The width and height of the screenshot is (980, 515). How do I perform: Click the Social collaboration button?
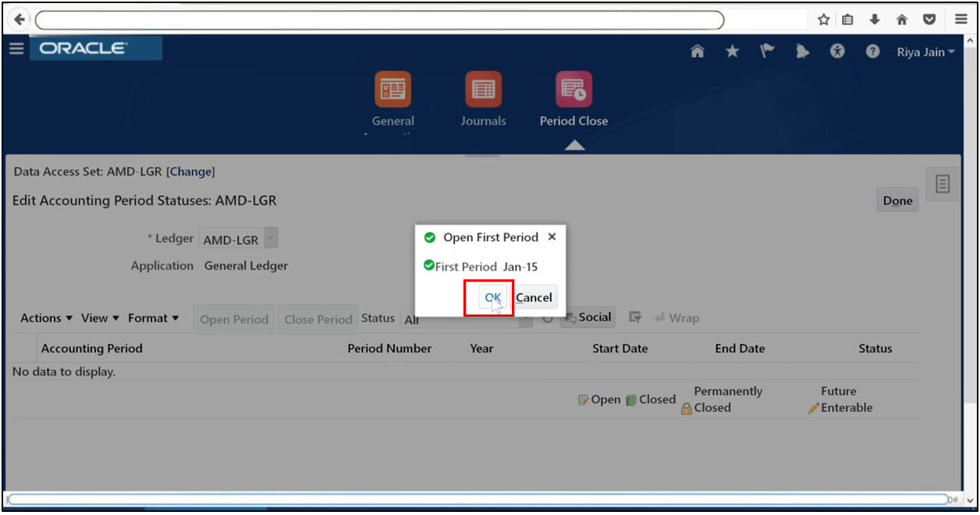587,317
